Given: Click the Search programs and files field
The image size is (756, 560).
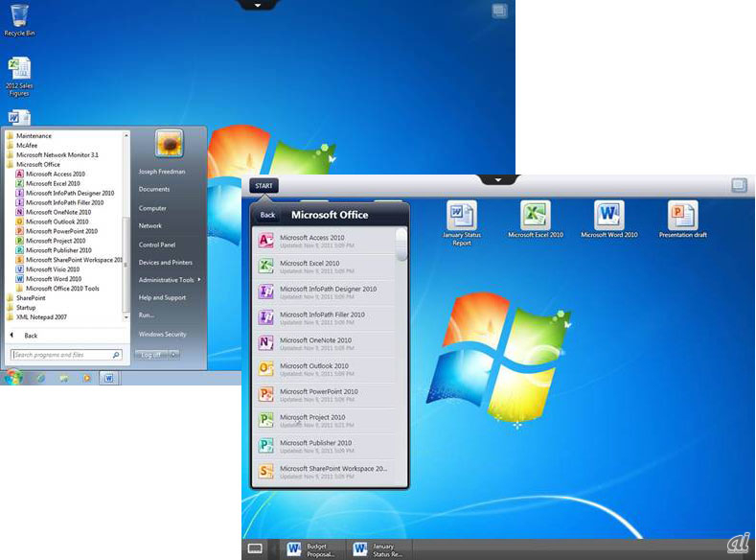Looking at the screenshot, I should pyautogui.click(x=65, y=355).
